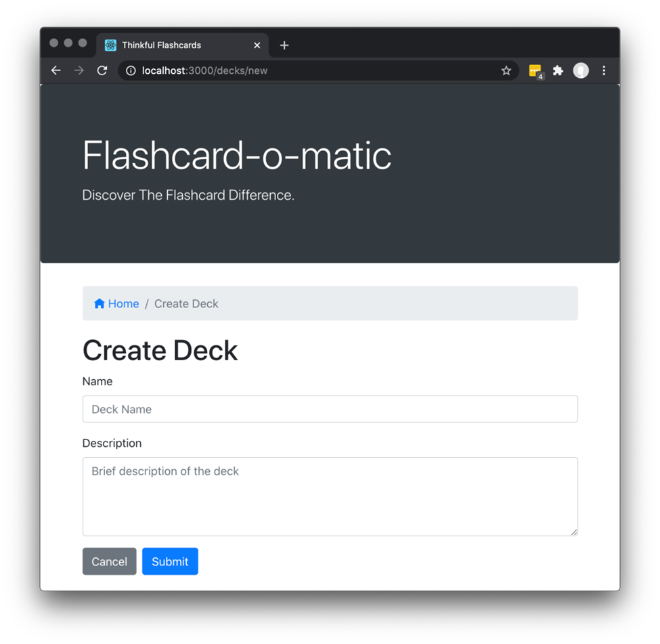Close the Thinkful Flashcards tab
The height and width of the screenshot is (644, 660).
click(257, 45)
